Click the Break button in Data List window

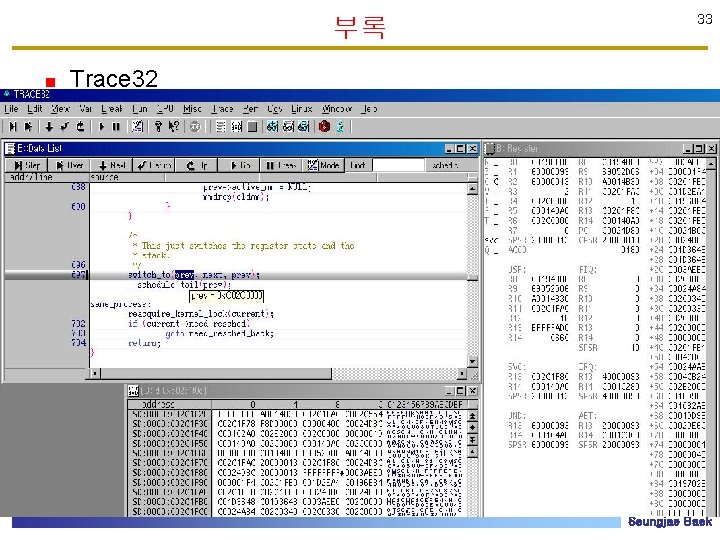point(281,165)
